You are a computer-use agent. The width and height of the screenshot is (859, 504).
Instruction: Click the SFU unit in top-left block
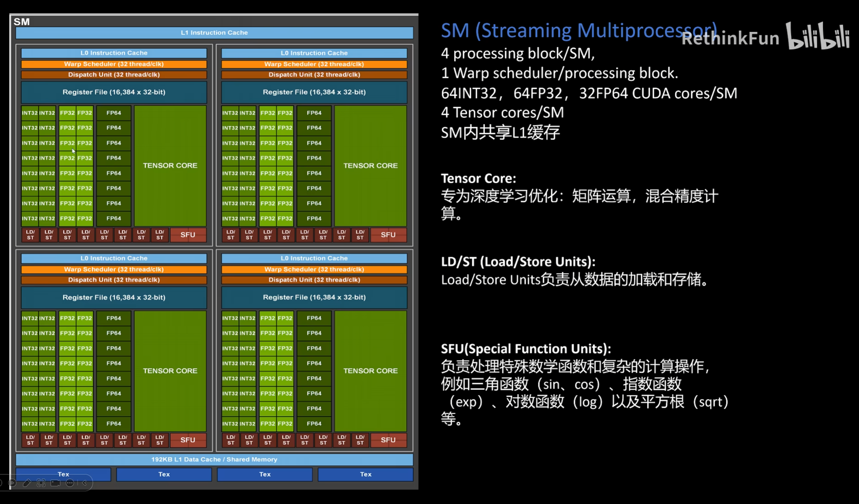point(188,235)
